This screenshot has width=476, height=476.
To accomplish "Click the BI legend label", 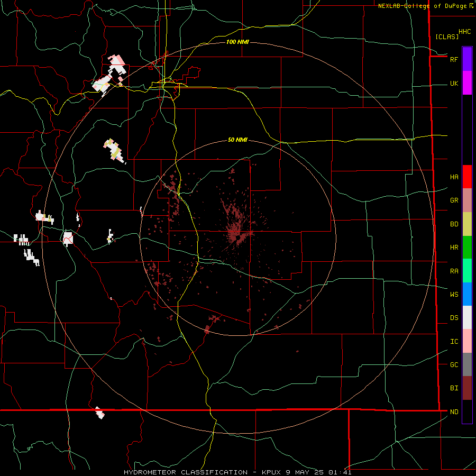I will click(x=454, y=388).
